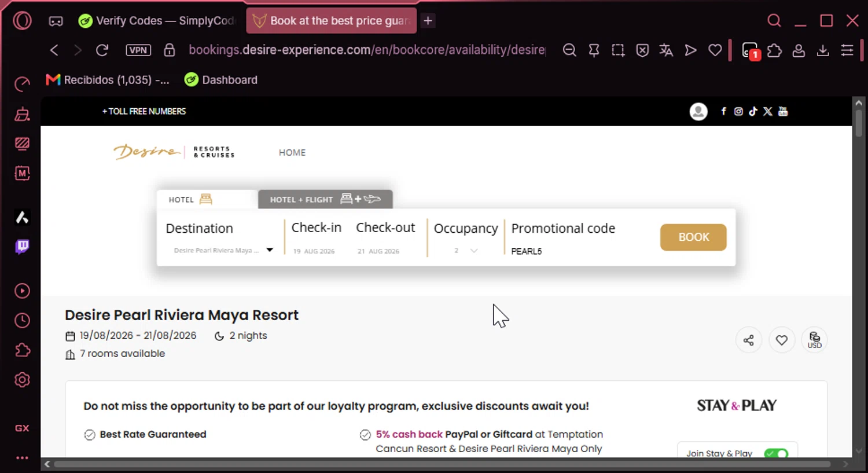868x473 pixels.
Task: Open the Recibidos Gmail bookmark
Action: coord(108,80)
